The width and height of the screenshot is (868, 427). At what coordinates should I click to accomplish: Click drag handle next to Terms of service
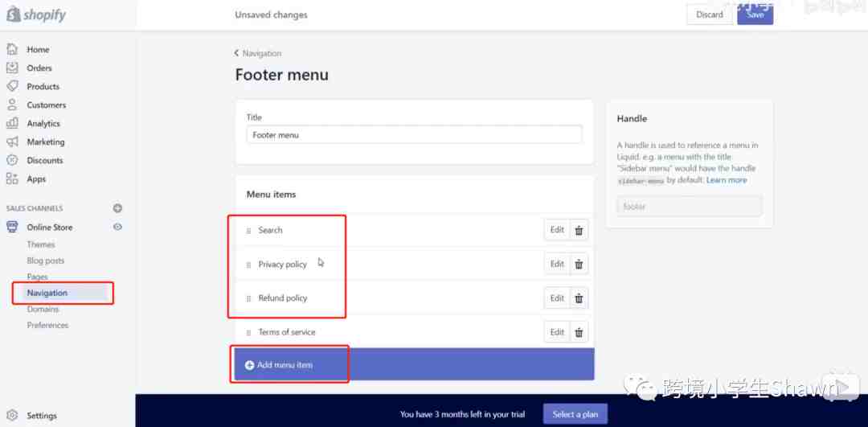pos(248,332)
